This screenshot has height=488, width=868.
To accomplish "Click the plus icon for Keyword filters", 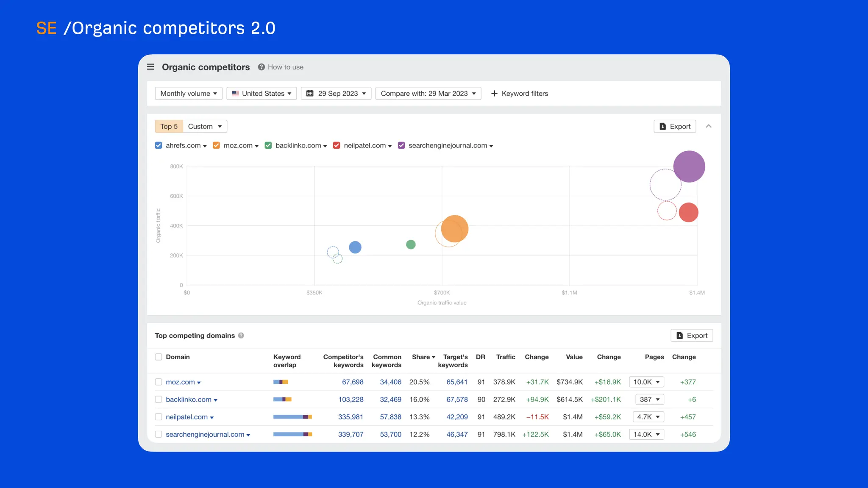I will pos(494,93).
